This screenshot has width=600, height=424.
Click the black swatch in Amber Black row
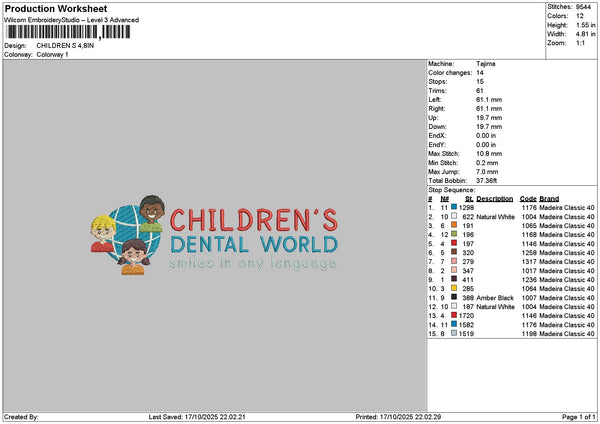454,297
